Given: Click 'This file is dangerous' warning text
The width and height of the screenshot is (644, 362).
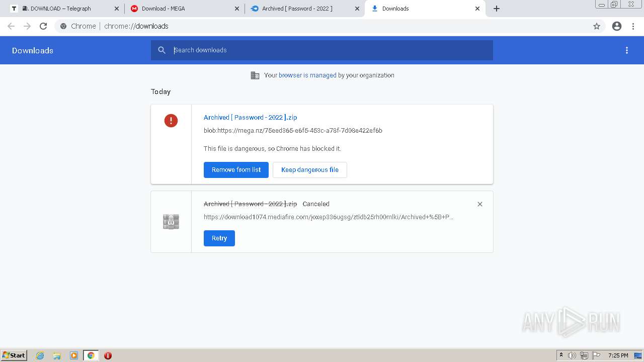Looking at the screenshot, I should pyautogui.click(x=272, y=149).
